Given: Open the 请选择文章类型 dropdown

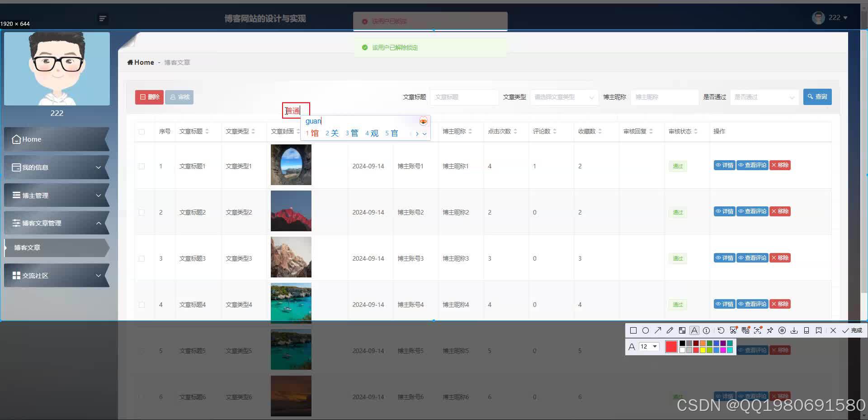Looking at the screenshot, I should [564, 97].
